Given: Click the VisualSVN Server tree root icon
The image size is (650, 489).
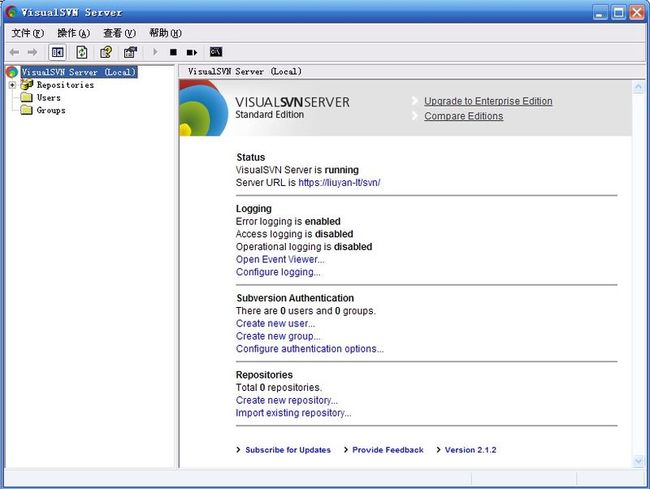Looking at the screenshot, I should [12, 72].
